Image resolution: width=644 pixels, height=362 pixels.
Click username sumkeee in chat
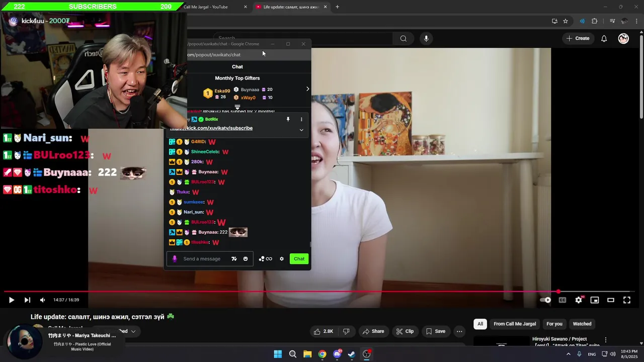point(193,202)
